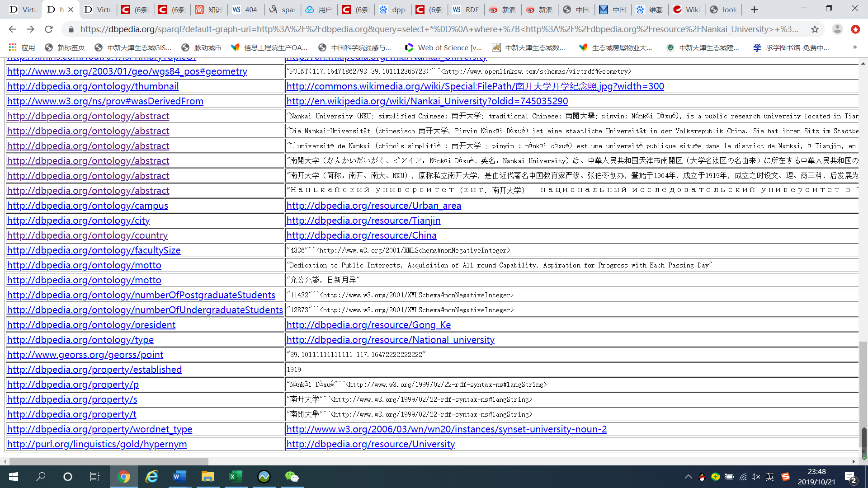Screen dimensions: 868x488
Task: Switch to the 'Wiki' browser tab
Action: [x=686, y=9]
